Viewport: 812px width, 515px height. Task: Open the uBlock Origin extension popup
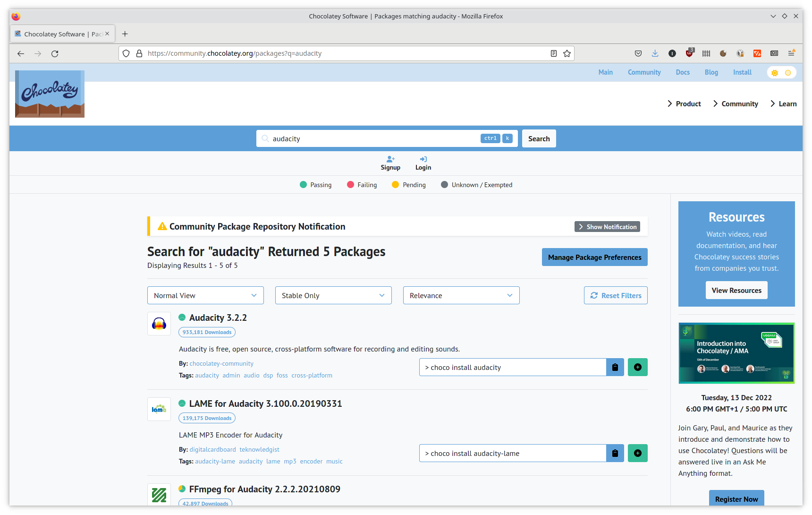tap(689, 53)
